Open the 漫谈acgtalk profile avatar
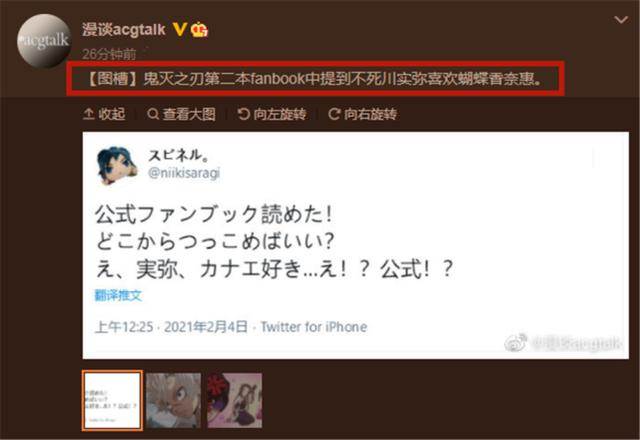Image resolution: width=640 pixels, height=440 pixels. [x=44, y=41]
